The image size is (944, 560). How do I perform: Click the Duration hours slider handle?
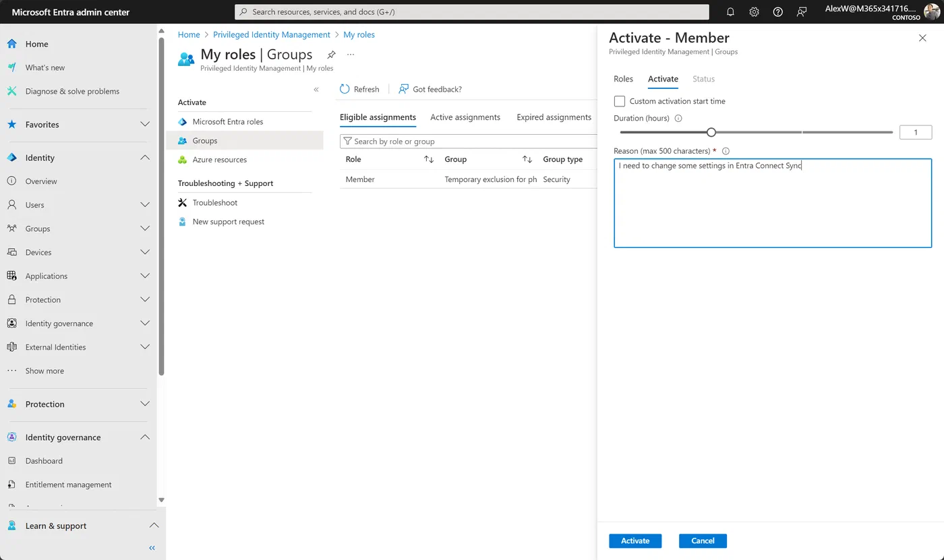711,133
